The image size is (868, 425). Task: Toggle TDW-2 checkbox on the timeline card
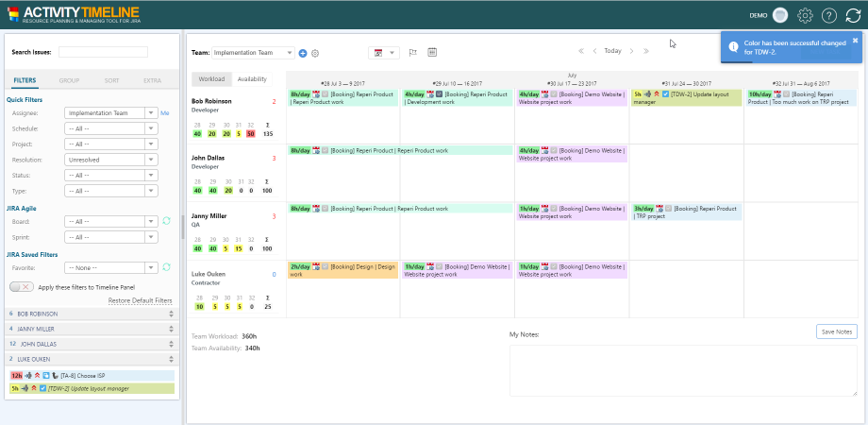coord(666,94)
